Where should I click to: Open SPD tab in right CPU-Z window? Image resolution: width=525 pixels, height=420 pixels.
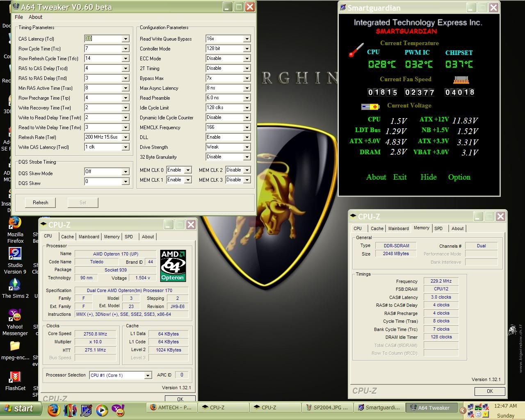[438, 228]
